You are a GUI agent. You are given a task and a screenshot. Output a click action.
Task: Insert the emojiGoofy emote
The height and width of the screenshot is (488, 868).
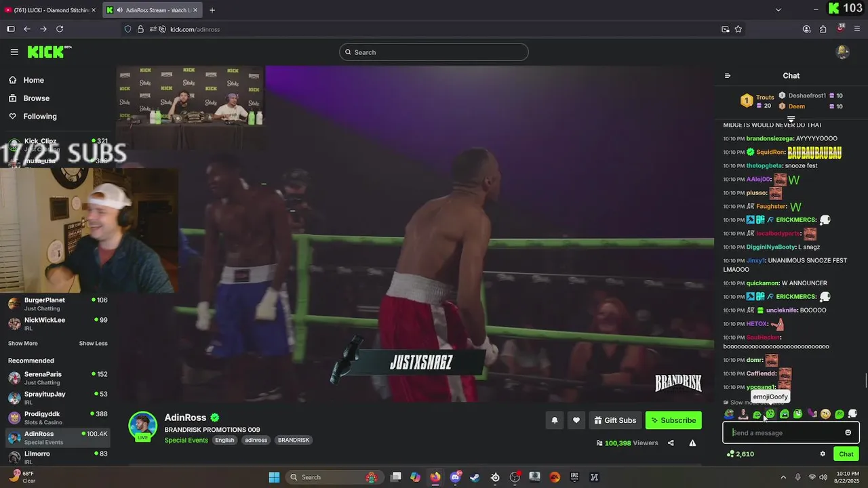coord(770,413)
